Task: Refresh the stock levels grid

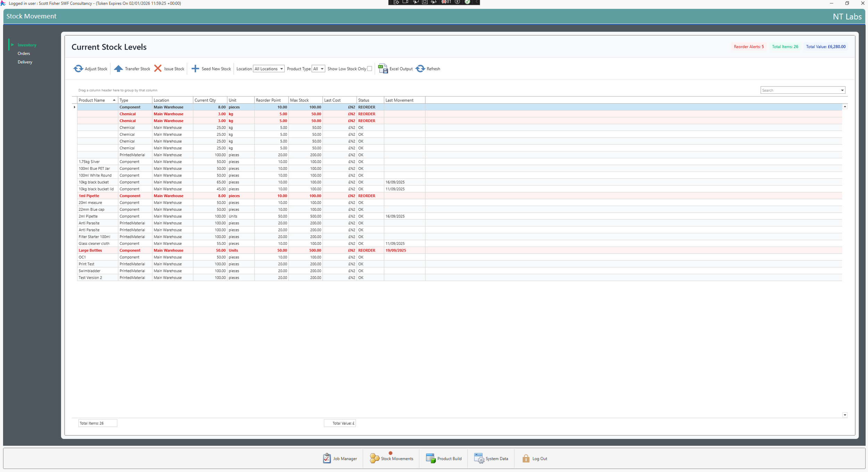Action: (420, 68)
